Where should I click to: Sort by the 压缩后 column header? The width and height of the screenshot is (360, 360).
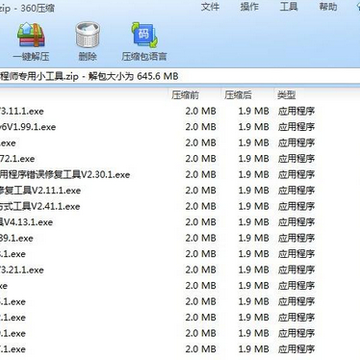click(x=238, y=96)
